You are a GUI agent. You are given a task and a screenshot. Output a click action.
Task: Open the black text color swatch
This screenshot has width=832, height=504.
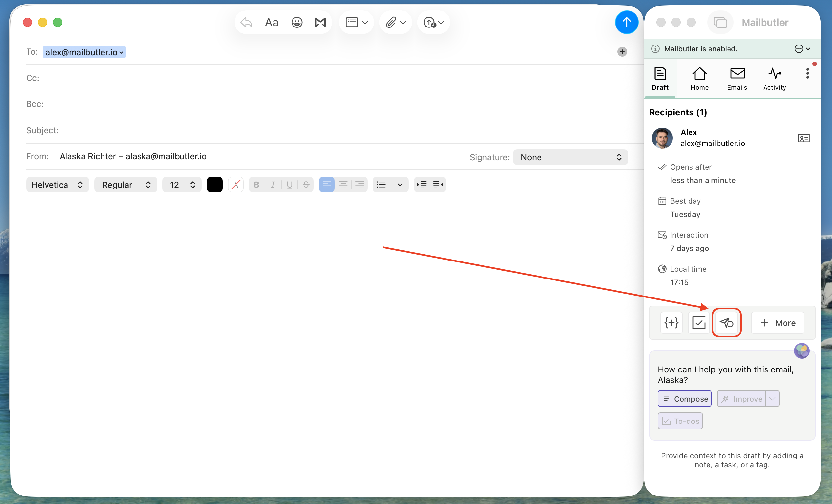[215, 185]
